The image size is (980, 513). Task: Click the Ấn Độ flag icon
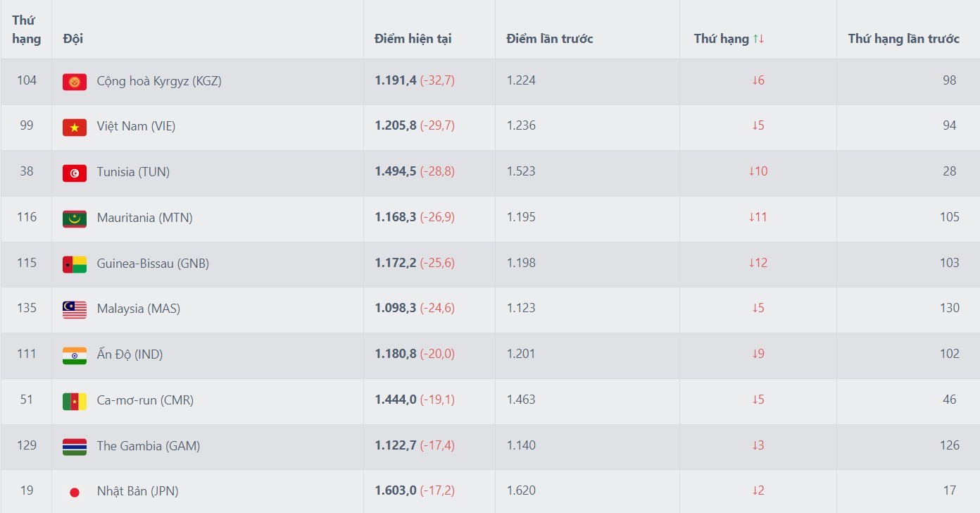(x=75, y=355)
